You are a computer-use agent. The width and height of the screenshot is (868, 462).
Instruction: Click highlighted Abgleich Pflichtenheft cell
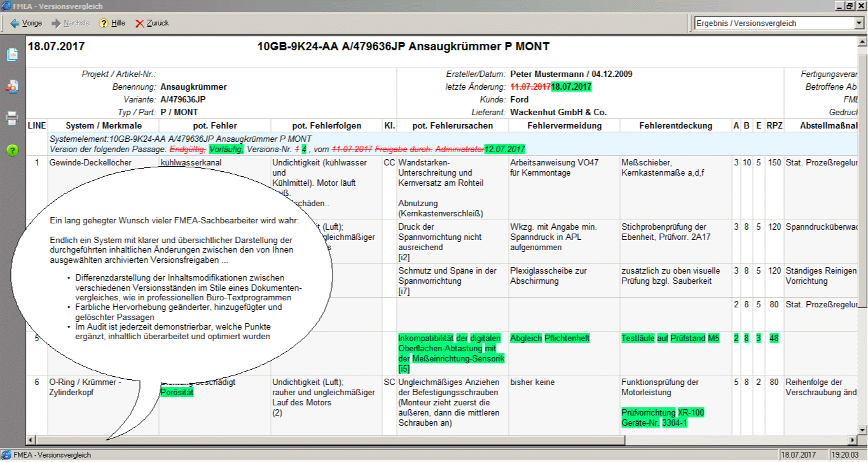pyautogui.click(x=550, y=338)
